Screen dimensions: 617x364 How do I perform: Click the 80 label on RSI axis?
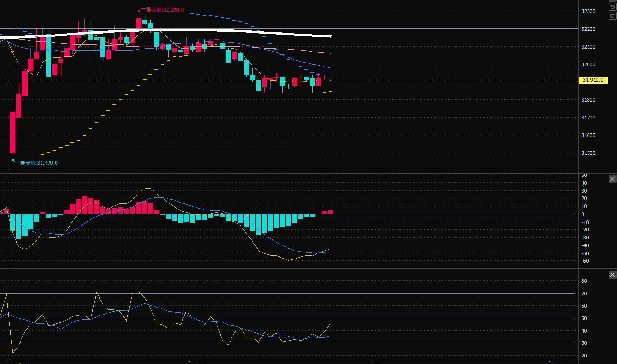click(x=584, y=281)
